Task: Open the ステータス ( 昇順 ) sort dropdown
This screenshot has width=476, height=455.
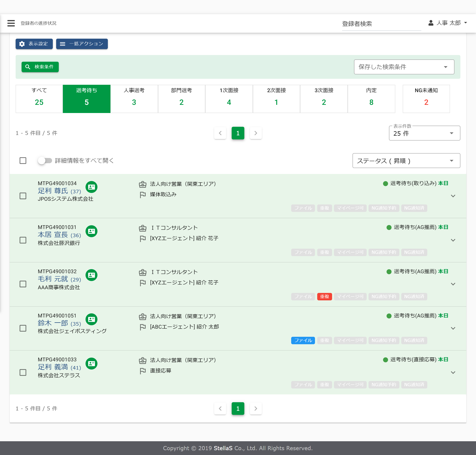Action: pyautogui.click(x=406, y=161)
